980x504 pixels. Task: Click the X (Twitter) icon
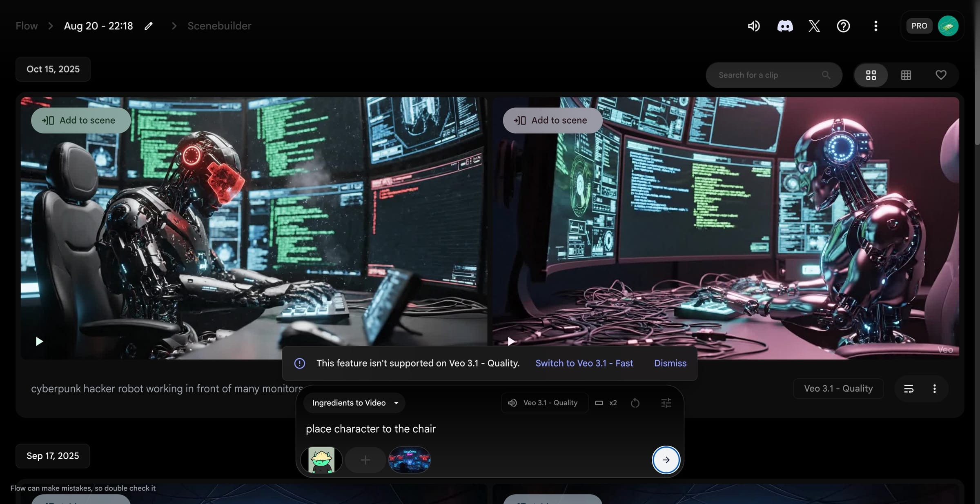point(814,26)
